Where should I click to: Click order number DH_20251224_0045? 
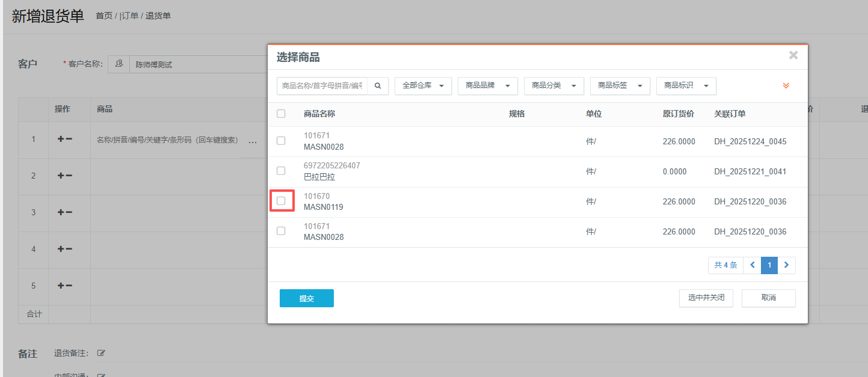[x=750, y=142]
